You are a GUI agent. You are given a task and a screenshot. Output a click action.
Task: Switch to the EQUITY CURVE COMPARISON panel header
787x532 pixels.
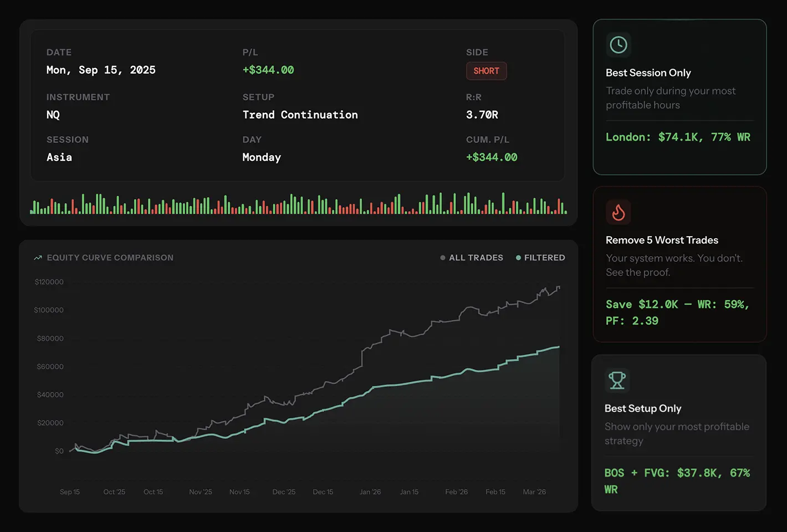tap(110, 257)
